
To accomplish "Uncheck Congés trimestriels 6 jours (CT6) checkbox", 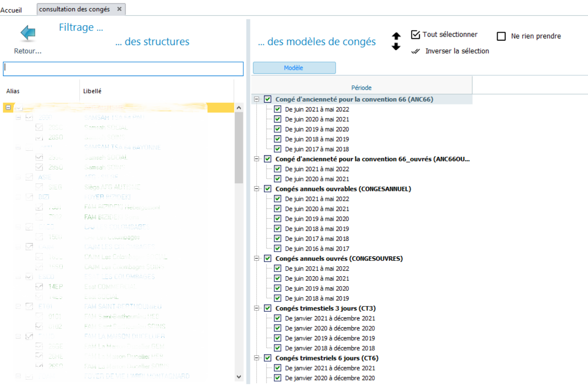I will [268, 358].
